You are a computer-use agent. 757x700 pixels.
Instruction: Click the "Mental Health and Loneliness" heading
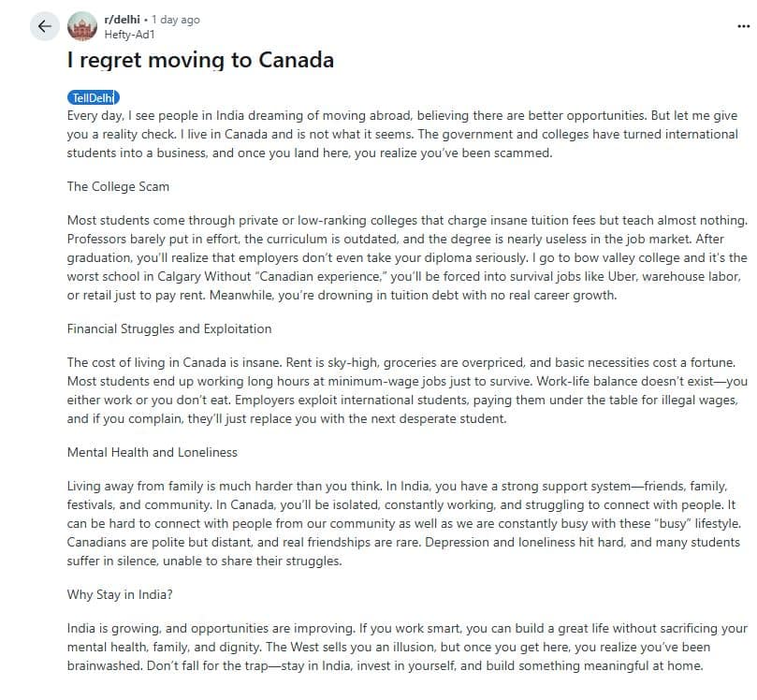(153, 452)
